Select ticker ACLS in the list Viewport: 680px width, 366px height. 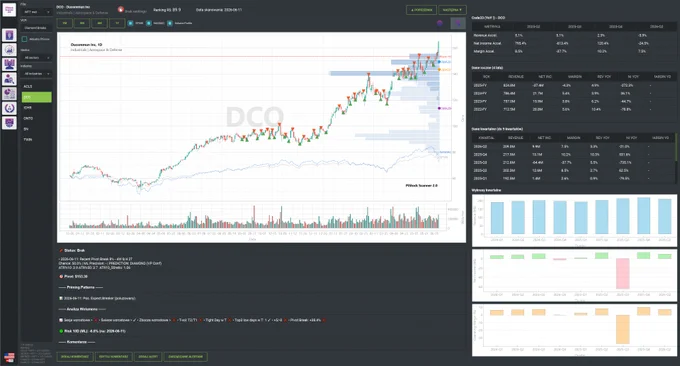pyautogui.click(x=36, y=86)
